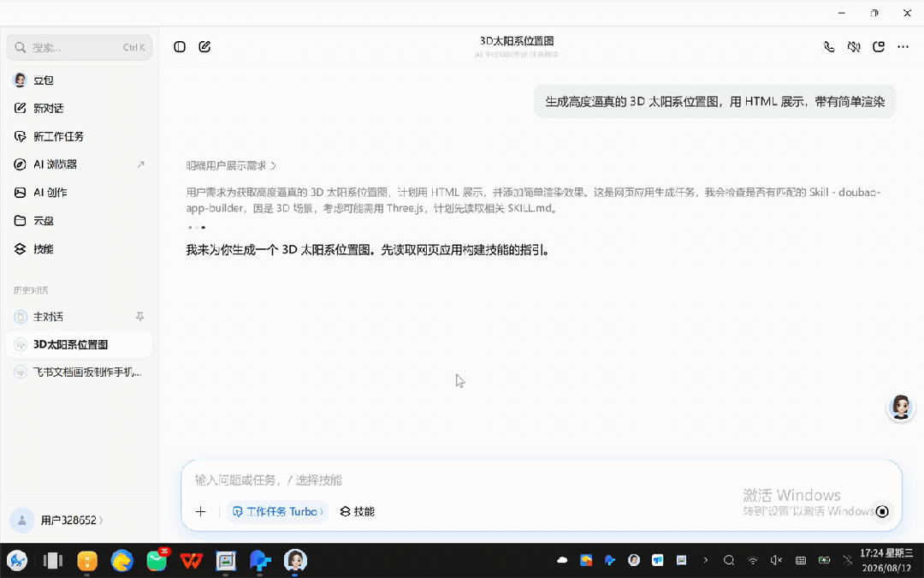The width and height of the screenshot is (924, 578).
Task: Open WPS Office from the taskbar
Action: coord(191,560)
